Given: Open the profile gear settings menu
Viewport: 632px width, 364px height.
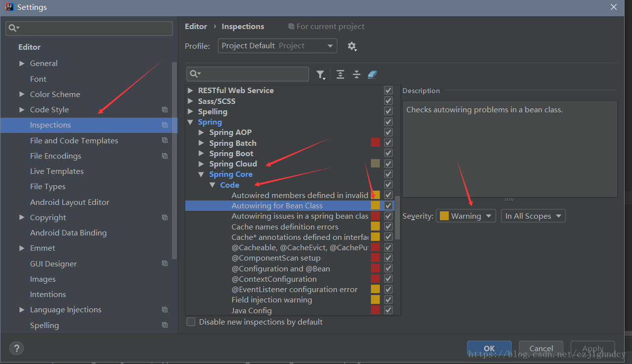Looking at the screenshot, I should (x=352, y=46).
